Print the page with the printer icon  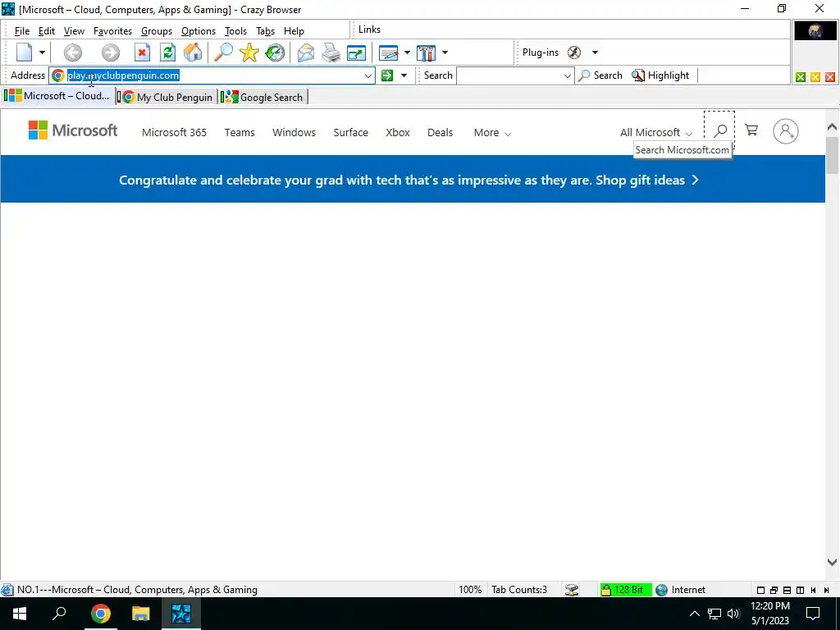point(331,52)
